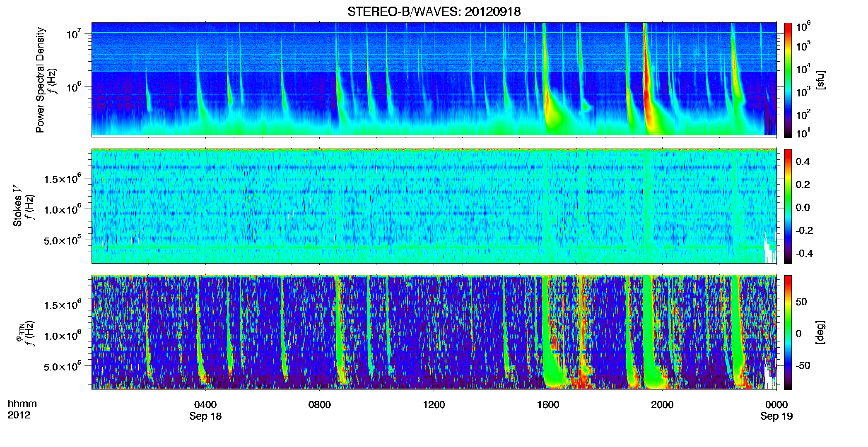The width and height of the screenshot is (868, 447).
Task: Select the 10^3 value on the sfu color bar
Action: point(803,92)
